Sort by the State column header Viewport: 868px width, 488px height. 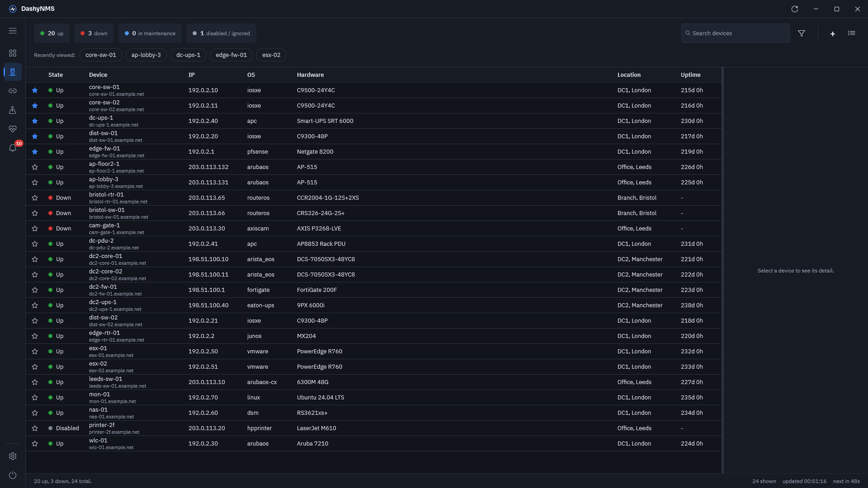coord(56,75)
